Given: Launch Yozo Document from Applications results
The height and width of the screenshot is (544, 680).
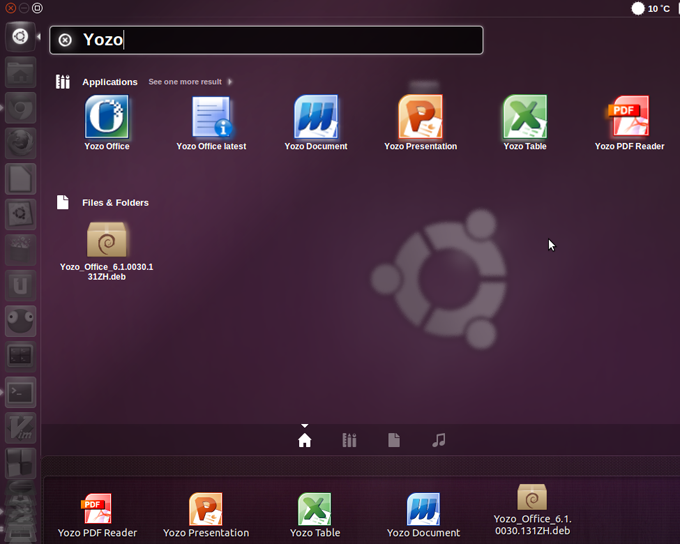Looking at the screenshot, I should pos(316,123).
